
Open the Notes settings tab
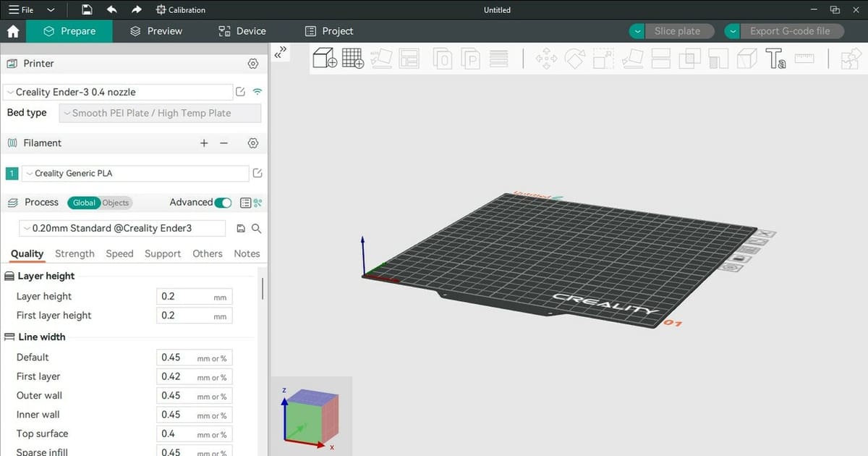pyautogui.click(x=247, y=253)
